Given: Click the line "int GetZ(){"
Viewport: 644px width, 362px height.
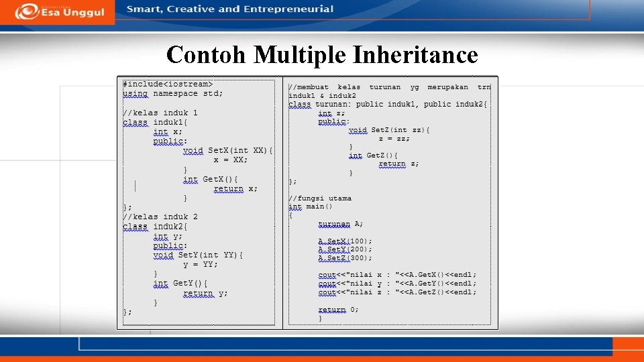Looking at the screenshot, I should [x=373, y=156].
